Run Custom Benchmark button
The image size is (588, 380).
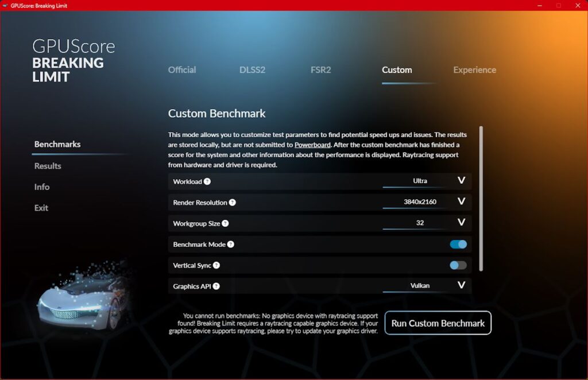coord(438,323)
